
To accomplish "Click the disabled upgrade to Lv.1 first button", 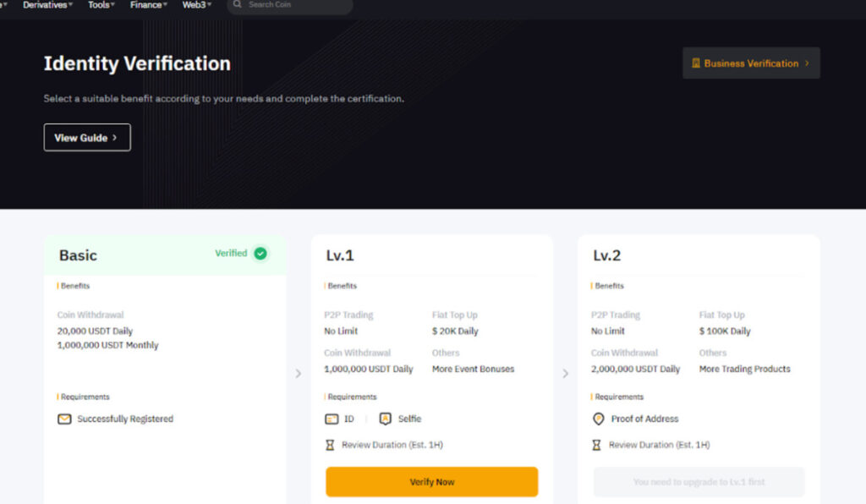I will click(699, 482).
